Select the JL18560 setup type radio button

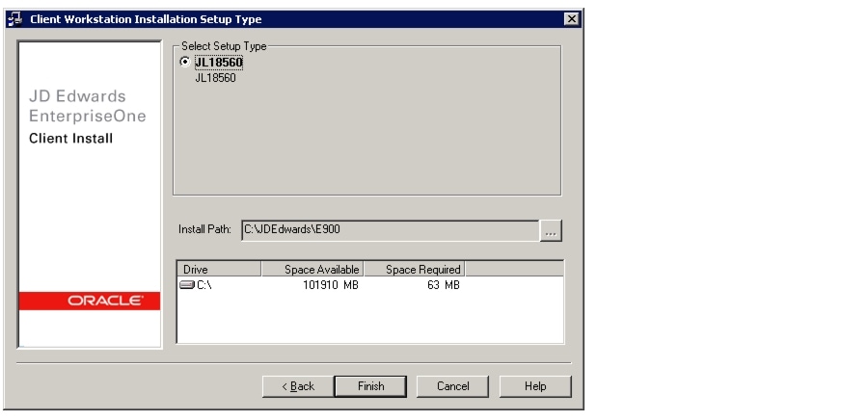coord(185,62)
